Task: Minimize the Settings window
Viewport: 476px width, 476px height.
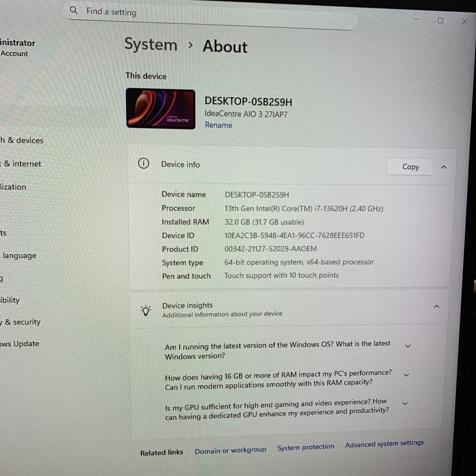Action: pos(416,20)
